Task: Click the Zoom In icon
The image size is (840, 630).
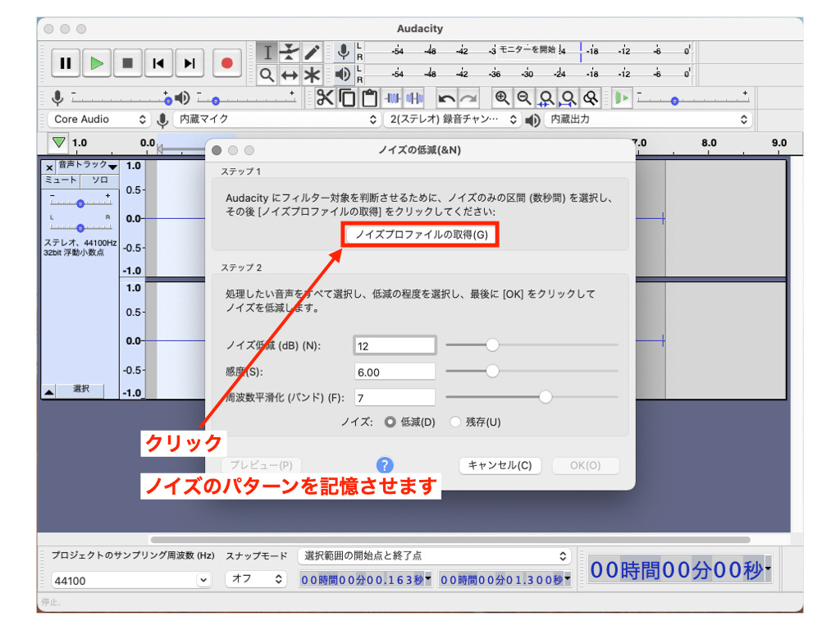Action: tap(502, 98)
